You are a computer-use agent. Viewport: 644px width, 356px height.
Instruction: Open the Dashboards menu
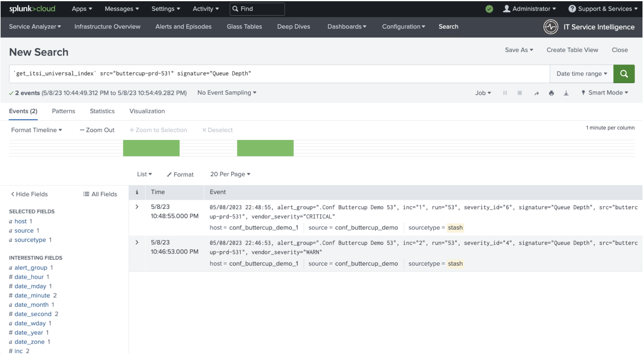(347, 27)
